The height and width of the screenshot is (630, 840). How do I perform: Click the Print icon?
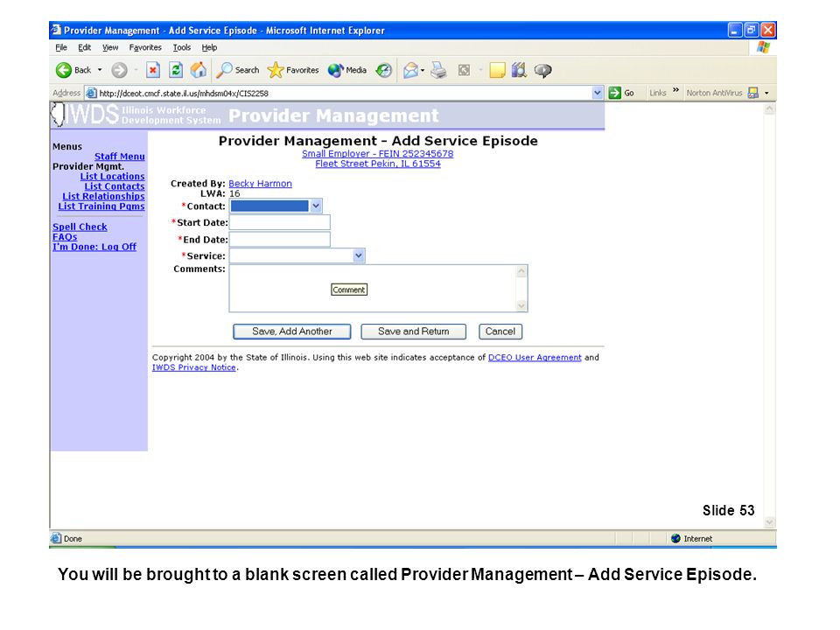coord(438,70)
